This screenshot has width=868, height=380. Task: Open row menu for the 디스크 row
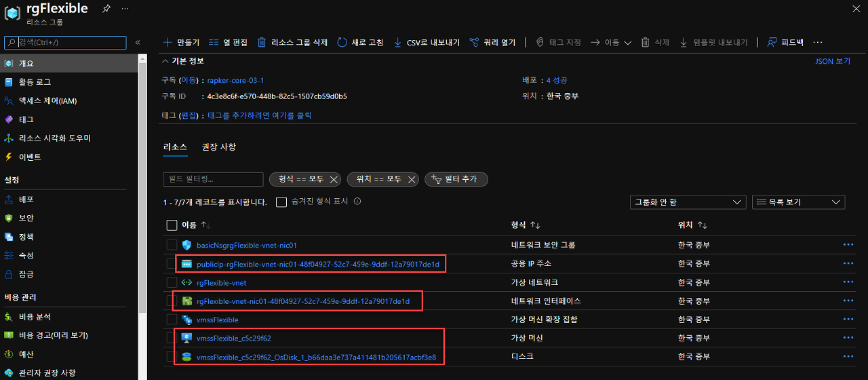click(848, 356)
